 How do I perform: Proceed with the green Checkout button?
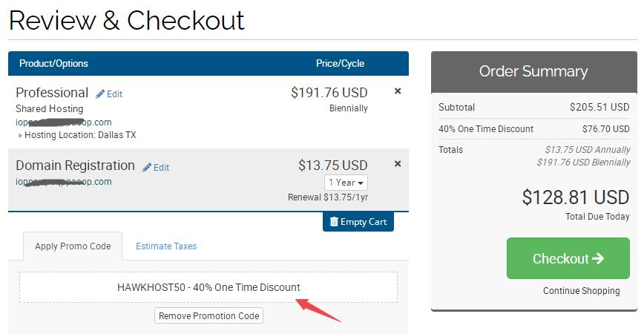click(568, 258)
